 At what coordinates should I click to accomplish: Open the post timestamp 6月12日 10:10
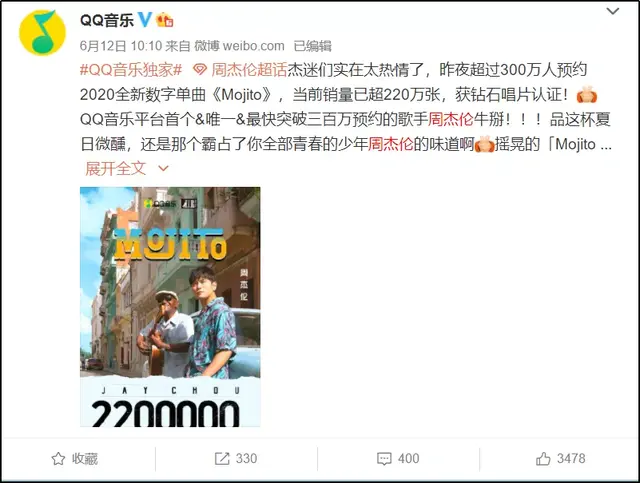click(x=121, y=46)
